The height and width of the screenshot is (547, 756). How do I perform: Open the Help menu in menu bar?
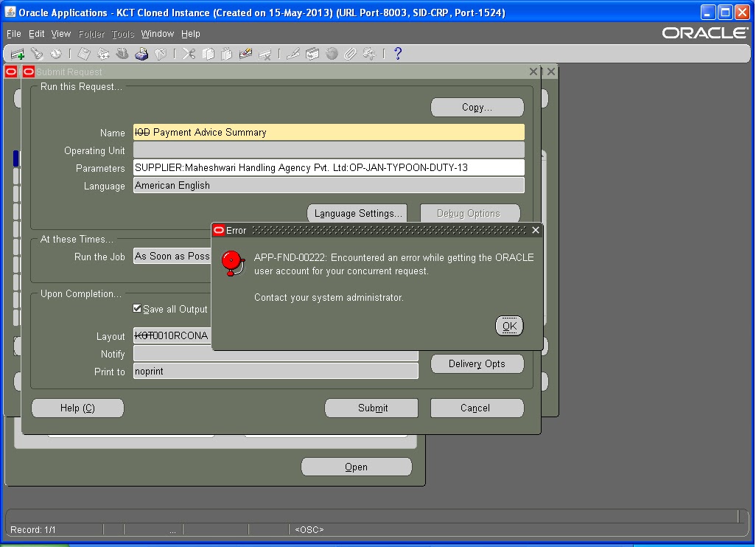(x=190, y=34)
